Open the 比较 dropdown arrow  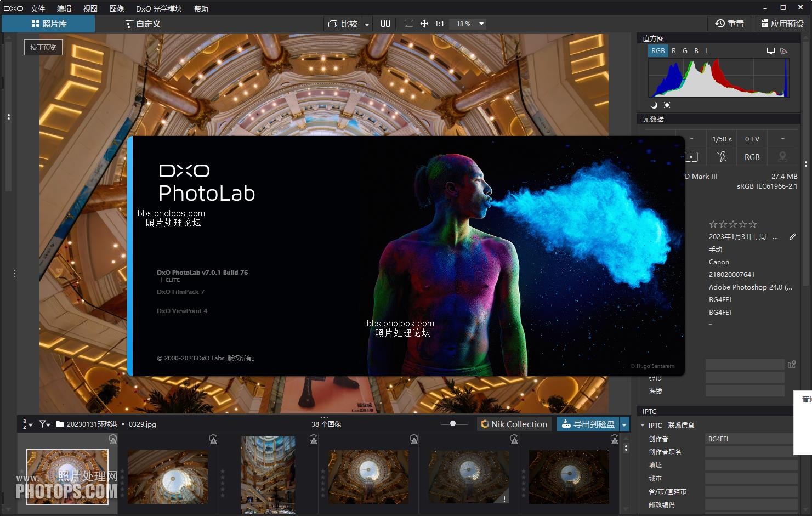(367, 24)
